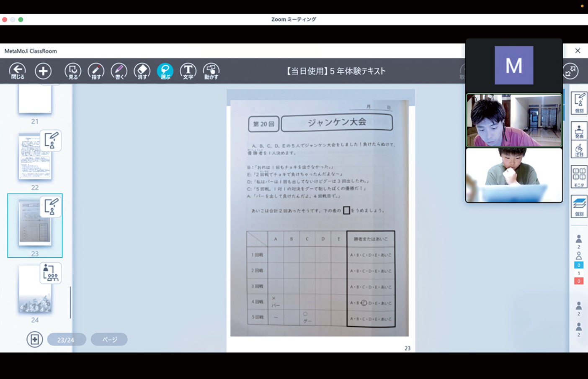588x379 pixels.
Task: Select the teacher video tile with green border
Action: pos(514,120)
